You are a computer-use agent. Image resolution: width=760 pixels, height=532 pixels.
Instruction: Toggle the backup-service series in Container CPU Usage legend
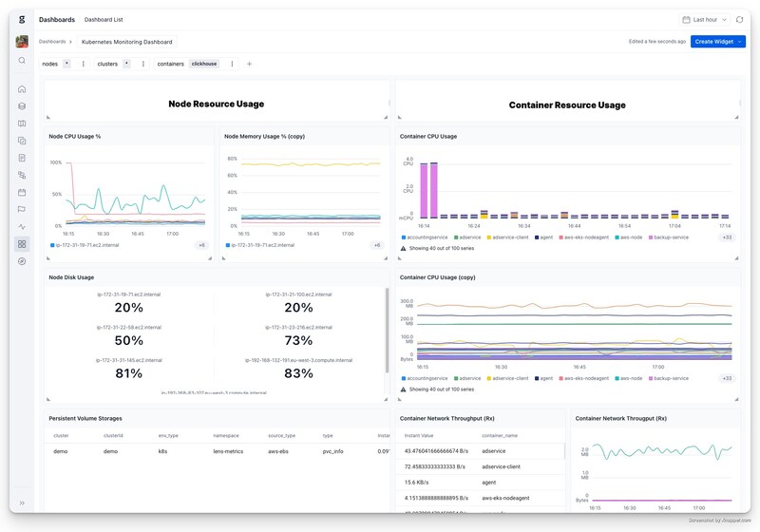point(669,237)
